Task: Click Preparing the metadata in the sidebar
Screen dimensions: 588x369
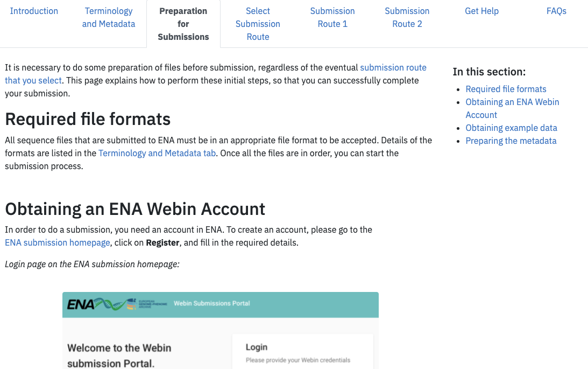Action: point(511,141)
